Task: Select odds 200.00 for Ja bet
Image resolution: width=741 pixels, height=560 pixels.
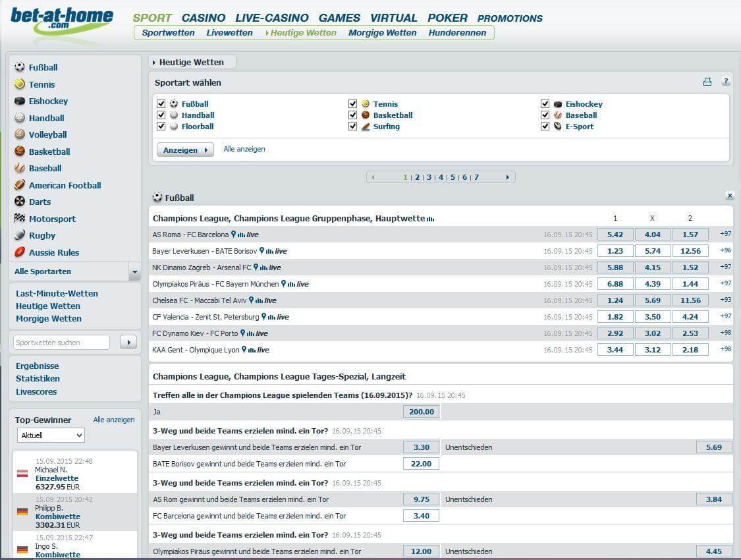Action: pyautogui.click(x=421, y=412)
